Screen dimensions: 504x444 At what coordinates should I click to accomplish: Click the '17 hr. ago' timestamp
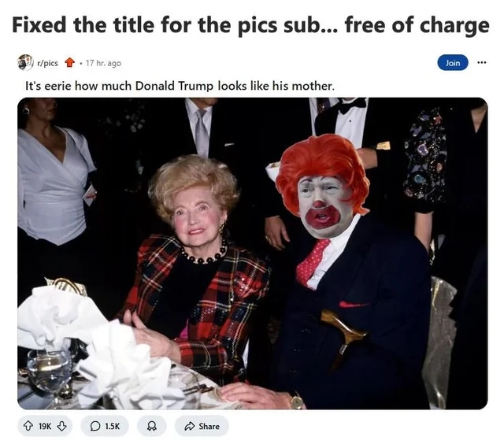103,63
